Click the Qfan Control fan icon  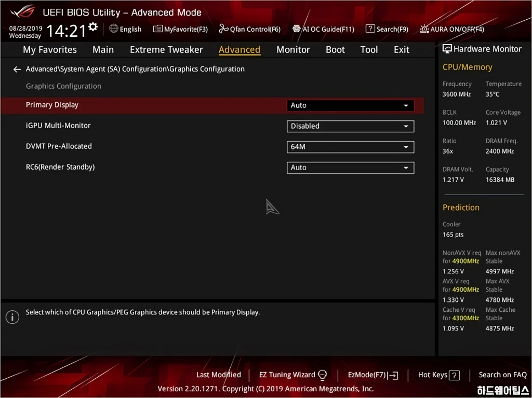click(223, 29)
